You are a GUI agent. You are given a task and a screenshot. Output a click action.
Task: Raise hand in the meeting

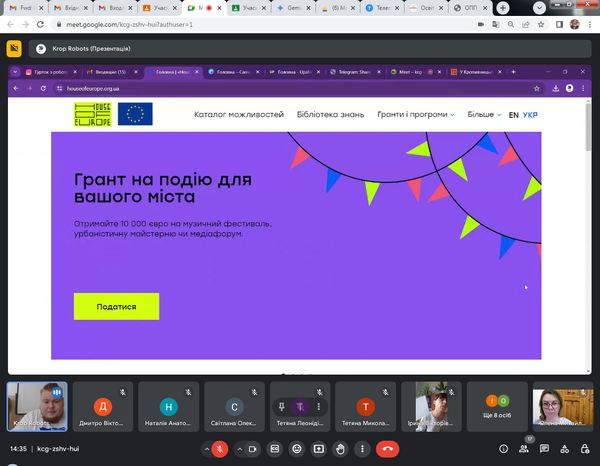point(341,449)
